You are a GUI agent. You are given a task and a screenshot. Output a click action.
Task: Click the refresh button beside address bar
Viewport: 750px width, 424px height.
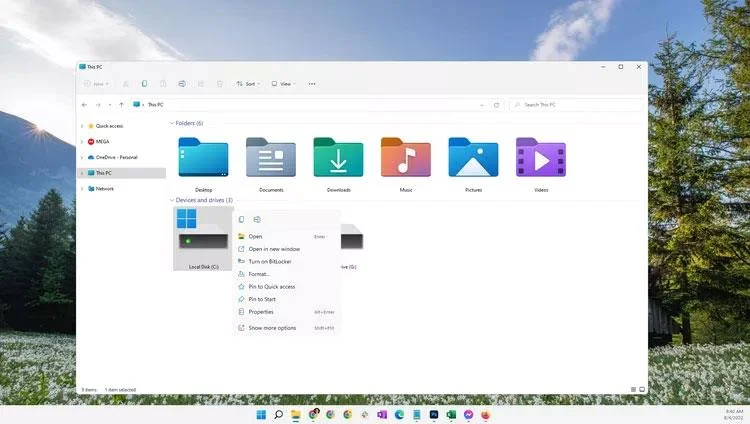coord(496,105)
